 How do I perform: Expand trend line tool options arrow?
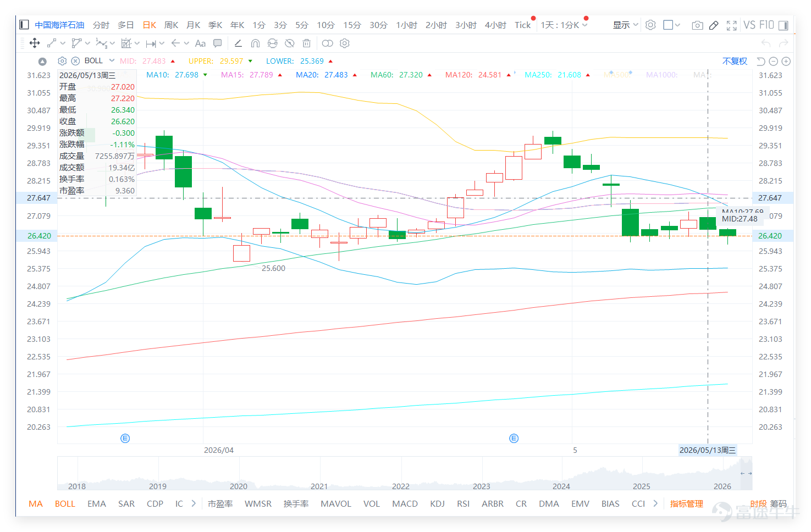63,43
